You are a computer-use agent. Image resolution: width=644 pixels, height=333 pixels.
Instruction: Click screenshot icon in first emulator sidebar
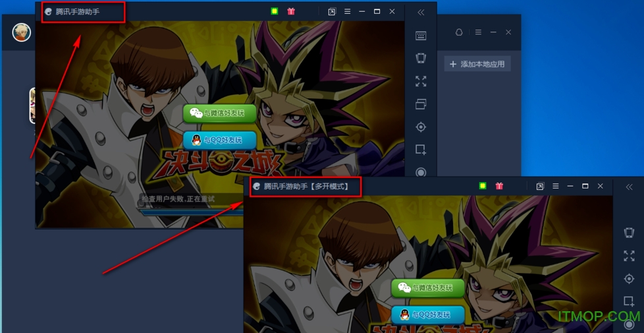coord(421,150)
